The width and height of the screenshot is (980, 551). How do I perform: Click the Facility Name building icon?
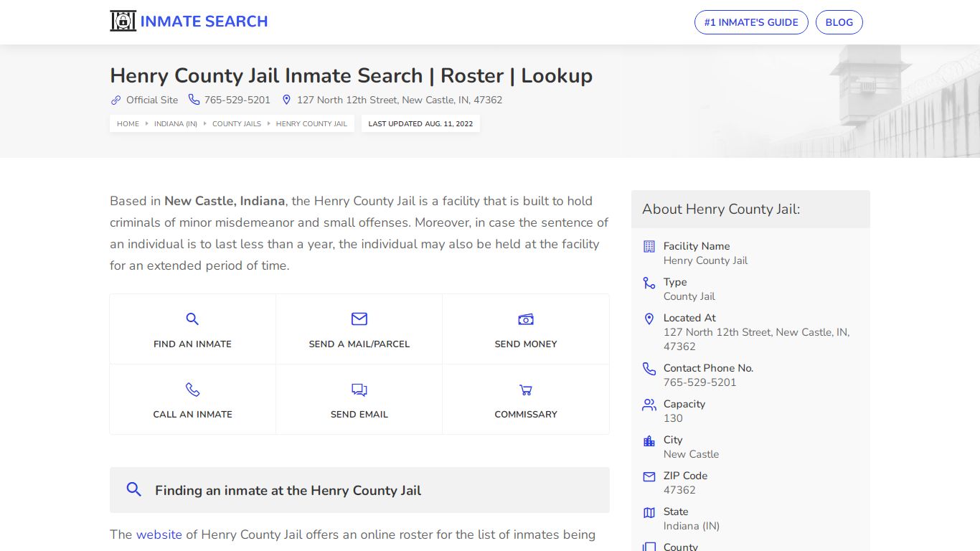pyautogui.click(x=649, y=246)
